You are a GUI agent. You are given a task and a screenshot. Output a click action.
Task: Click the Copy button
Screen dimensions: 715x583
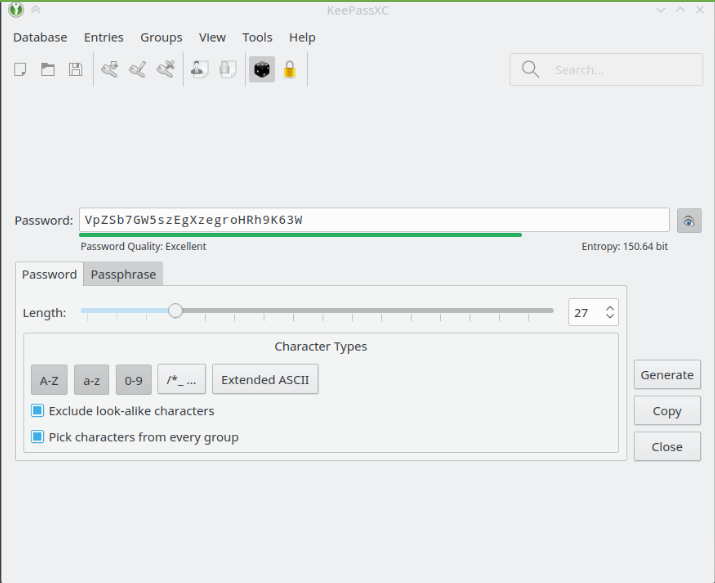click(667, 411)
